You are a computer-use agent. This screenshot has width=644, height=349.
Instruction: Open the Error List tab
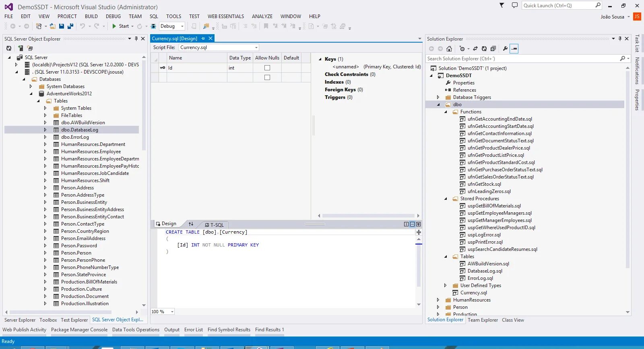coord(194,330)
